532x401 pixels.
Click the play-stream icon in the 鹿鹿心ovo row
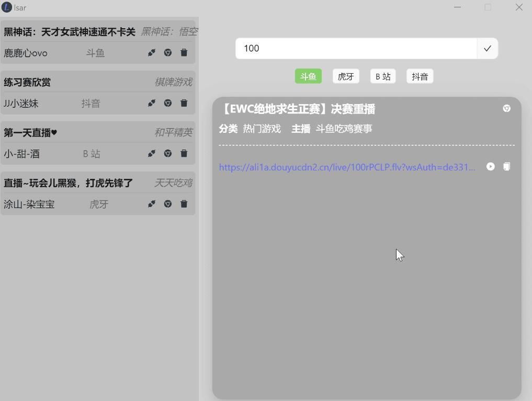click(x=151, y=52)
